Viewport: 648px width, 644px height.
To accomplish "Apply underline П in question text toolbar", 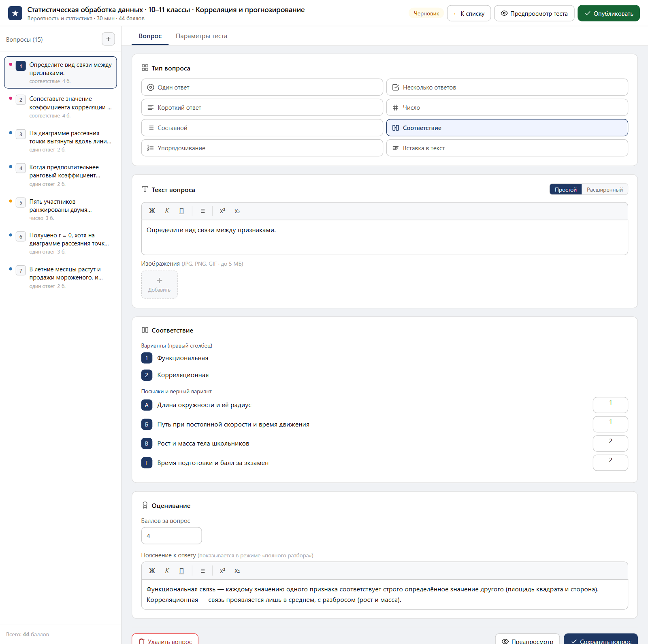I will [181, 211].
